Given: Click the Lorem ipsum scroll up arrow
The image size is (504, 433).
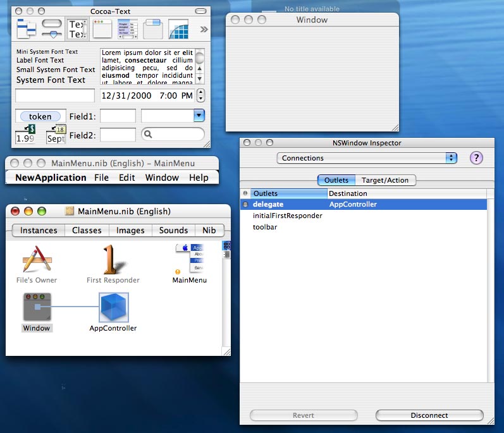Looking at the screenshot, I should (x=200, y=68).
